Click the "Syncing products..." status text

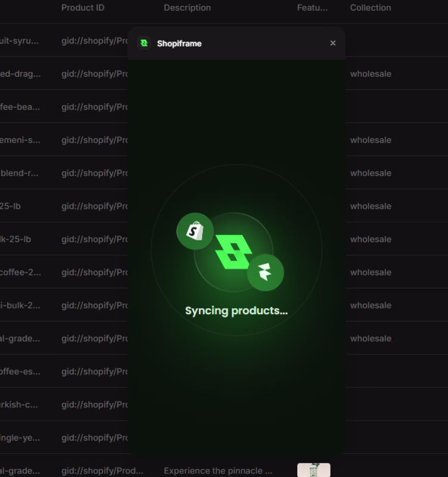(236, 311)
